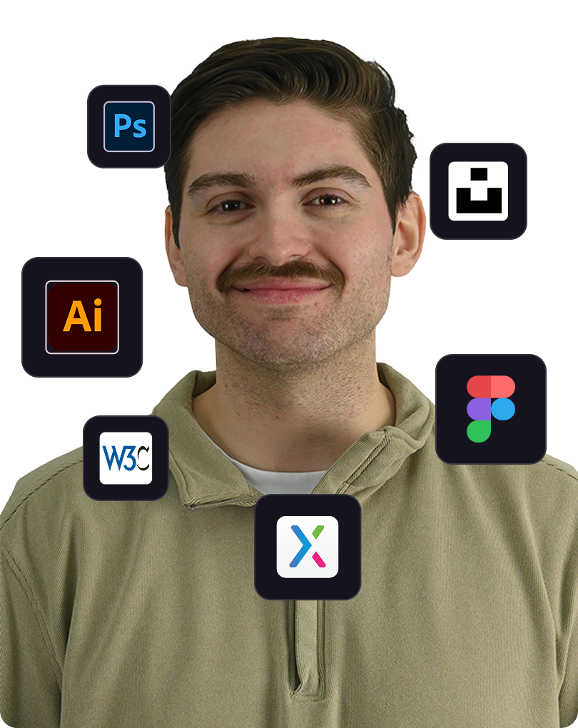Click the small black square in Unsplash logo
This screenshot has width=578, height=728.
[x=478, y=174]
